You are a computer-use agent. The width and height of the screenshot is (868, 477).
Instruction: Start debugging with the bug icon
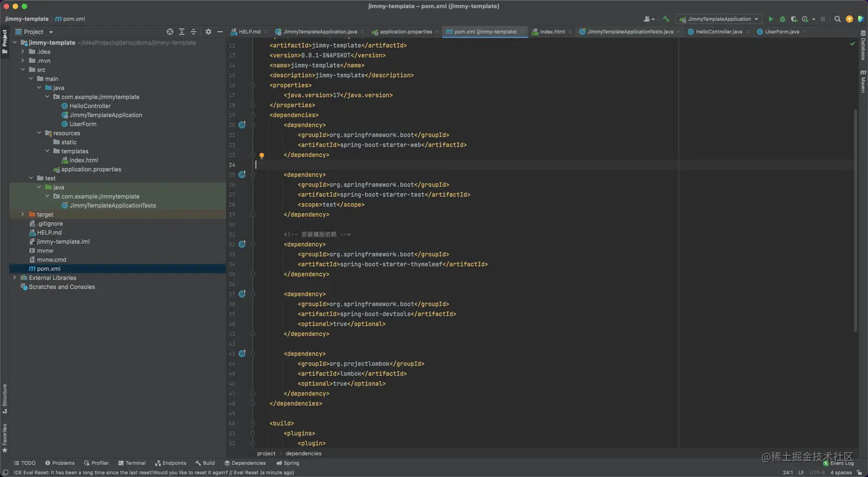782,19
